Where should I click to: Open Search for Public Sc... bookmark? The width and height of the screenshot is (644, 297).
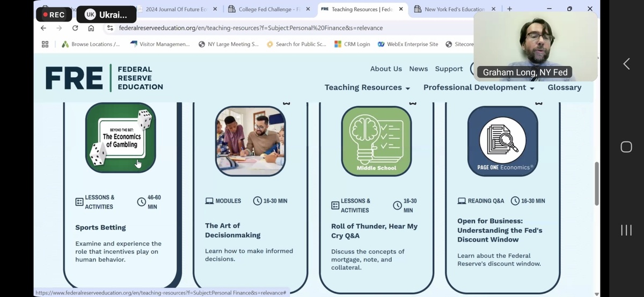click(x=296, y=44)
